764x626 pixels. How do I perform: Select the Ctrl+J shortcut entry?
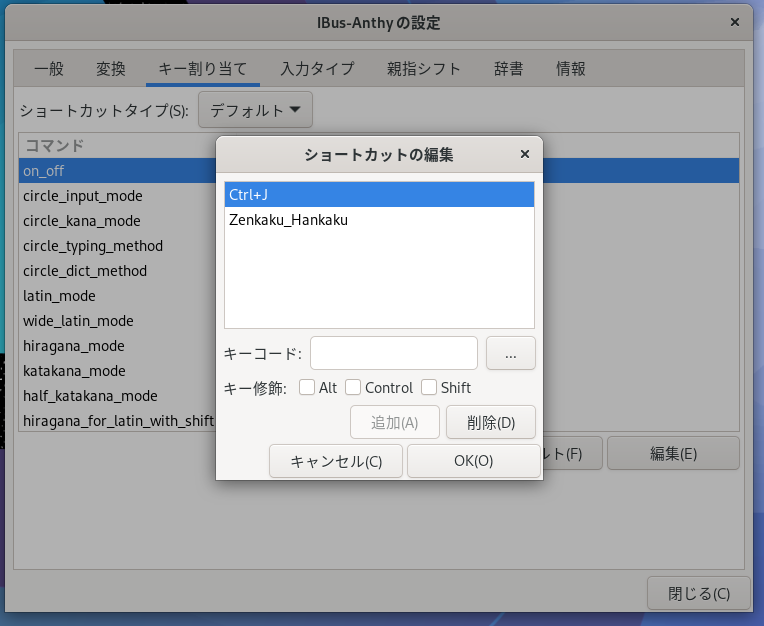coord(379,195)
